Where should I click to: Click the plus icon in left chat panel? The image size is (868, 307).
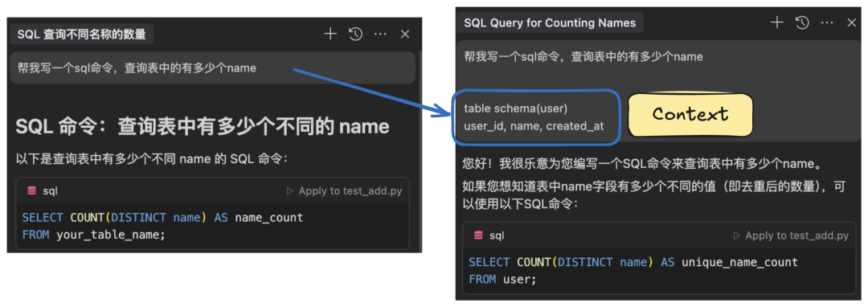click(x=330, y=35)
